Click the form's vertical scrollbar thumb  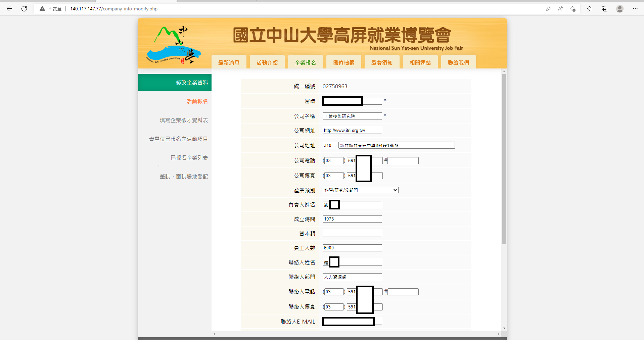point(504,159)
